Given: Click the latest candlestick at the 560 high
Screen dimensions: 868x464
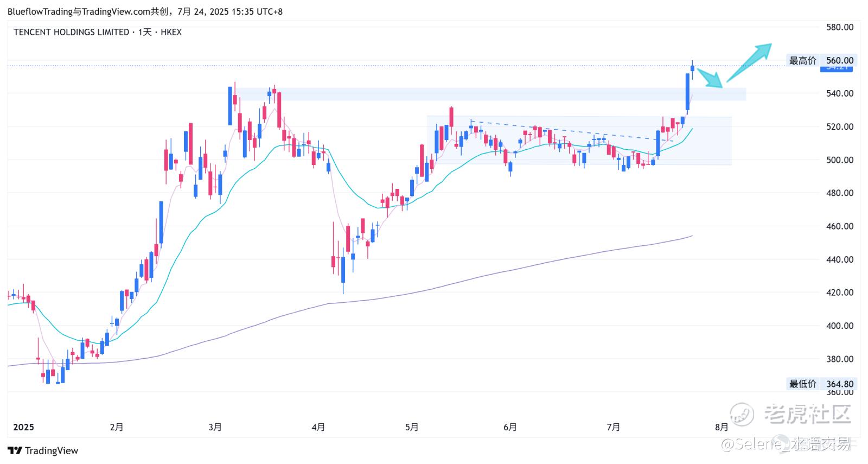Looking at the screenshot, I should pyautogui.click(x=692, y=68).
